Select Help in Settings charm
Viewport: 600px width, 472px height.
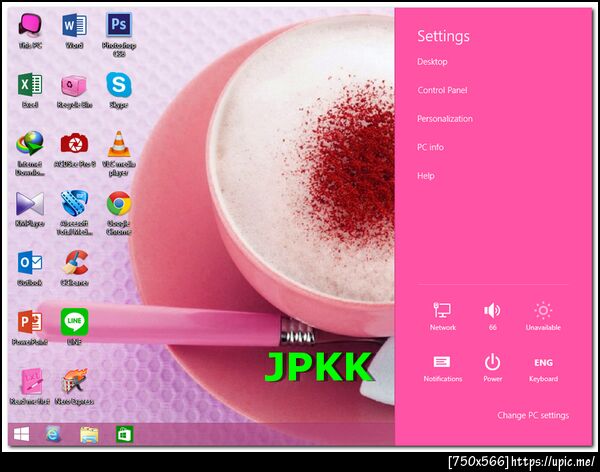coord(426,176)
